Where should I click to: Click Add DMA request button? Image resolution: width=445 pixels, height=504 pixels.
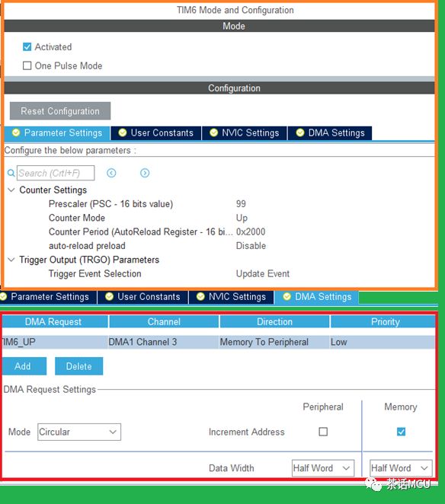click(24, 366)
